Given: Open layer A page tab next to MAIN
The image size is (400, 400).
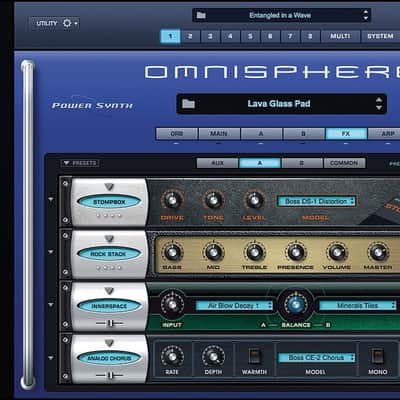Looking at the screenshot, I should pyautogui.click(x=261, y=134).
